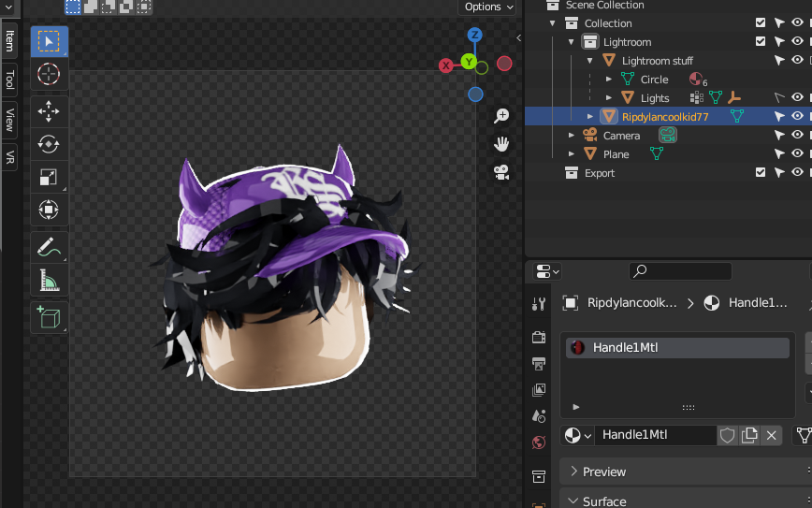Screen dimensions: 812x508
Task: Open the Scene properties tab icon
Action: coord(539,415)
